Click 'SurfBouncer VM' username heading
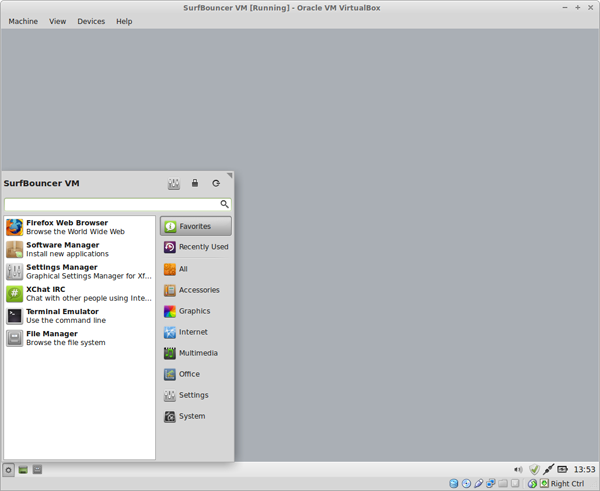Image resolution: width=600 pixels, height=491 pixels. tap(41, 183)
